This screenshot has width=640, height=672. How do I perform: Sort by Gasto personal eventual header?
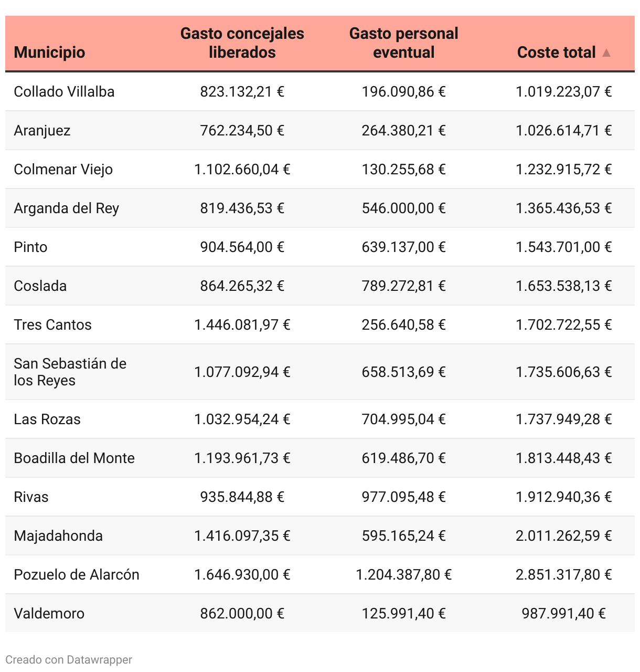pos(403,43)
